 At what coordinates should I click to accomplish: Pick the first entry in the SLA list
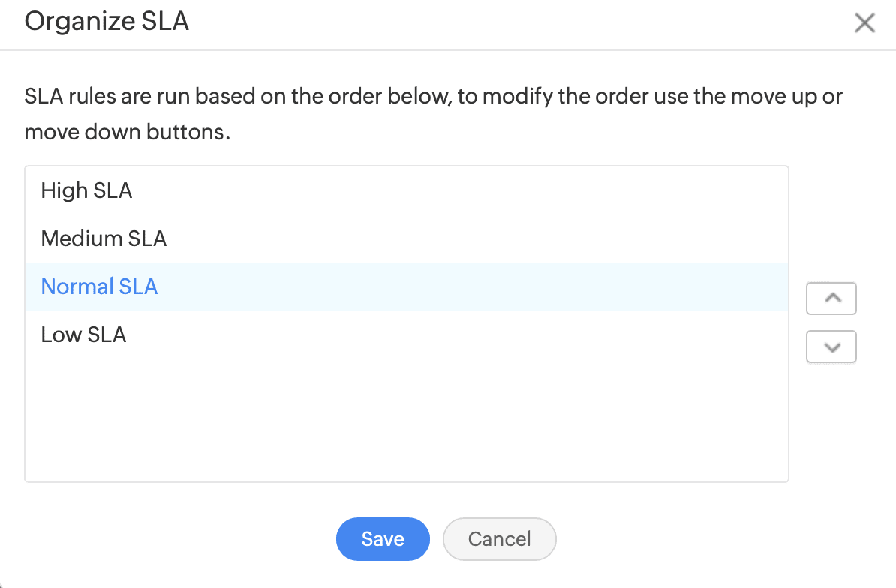click(86, 190)
